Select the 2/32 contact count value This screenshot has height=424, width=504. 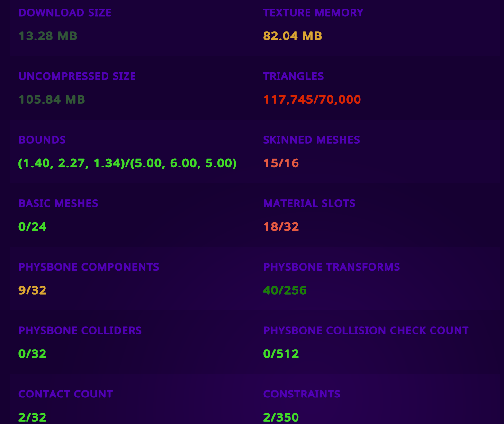point(33,417)
